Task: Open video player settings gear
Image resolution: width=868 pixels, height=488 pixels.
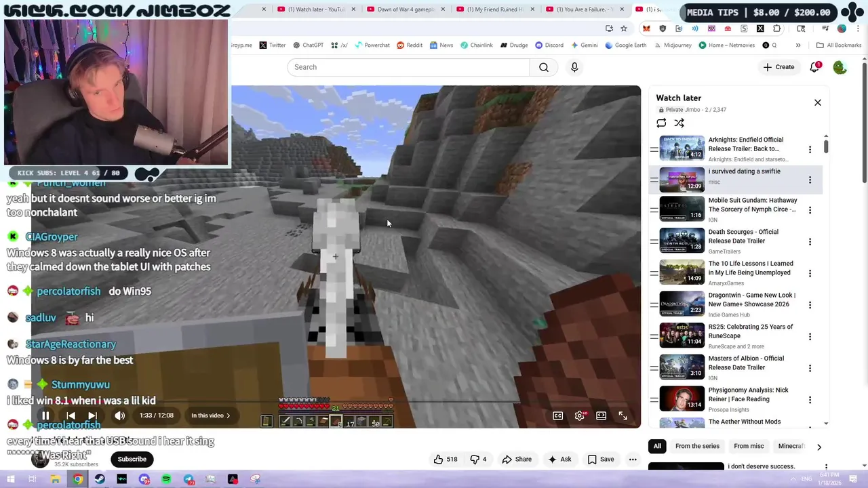Action: [580, 415]
